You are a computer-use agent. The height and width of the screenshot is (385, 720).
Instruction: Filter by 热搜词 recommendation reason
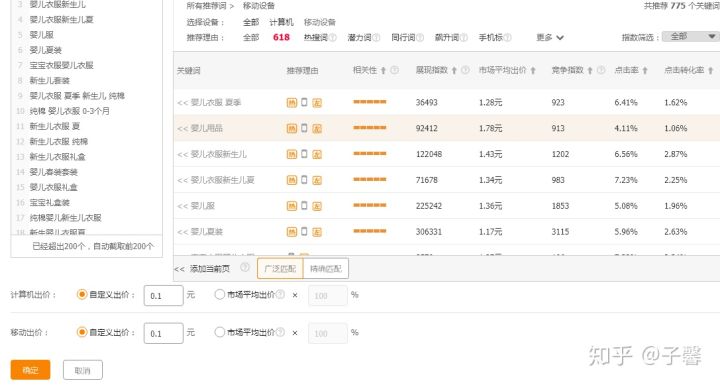tap(315, 38)
